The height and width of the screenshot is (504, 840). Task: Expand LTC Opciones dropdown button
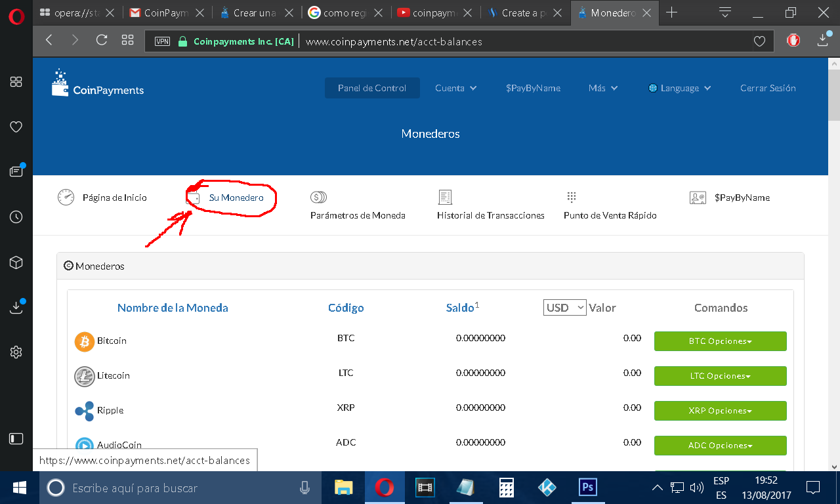(x=721, y=376)
